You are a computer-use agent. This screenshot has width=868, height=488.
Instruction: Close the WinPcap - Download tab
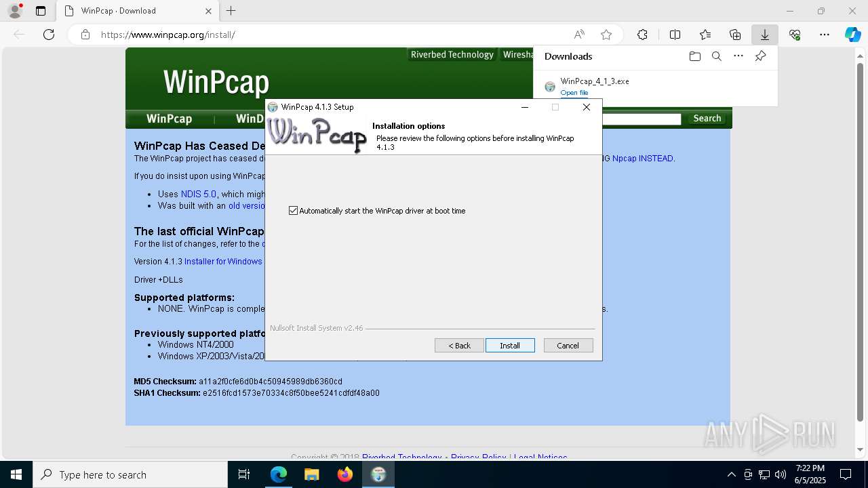[x=208, y=11]
